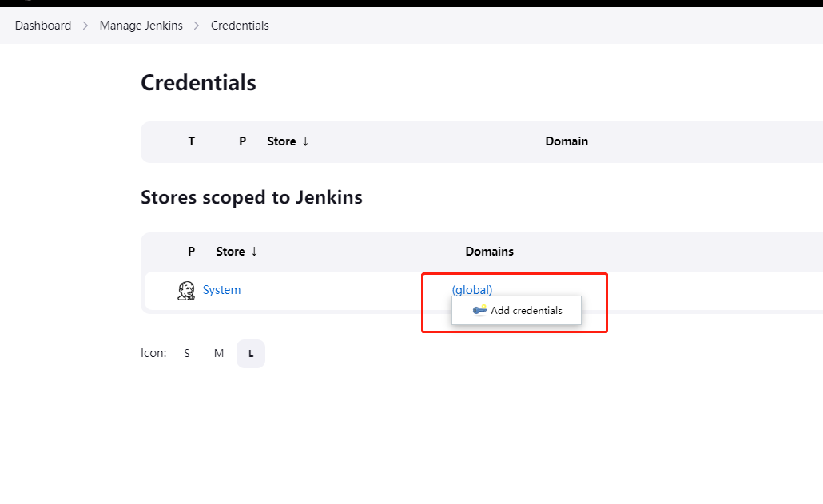Viewport: 823px width, 504px height.
Task: Select the medium 'M' icon size option
Action: (x=218, y=353)
